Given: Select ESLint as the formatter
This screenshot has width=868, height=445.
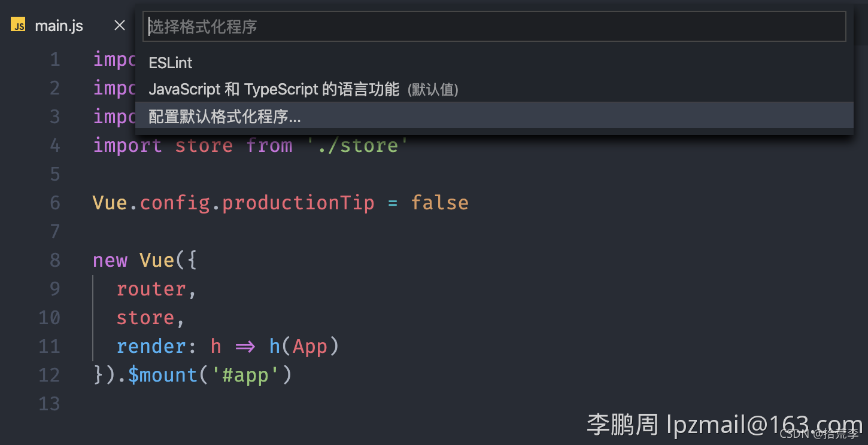Looking at the screenshot, I should point(494,62).
